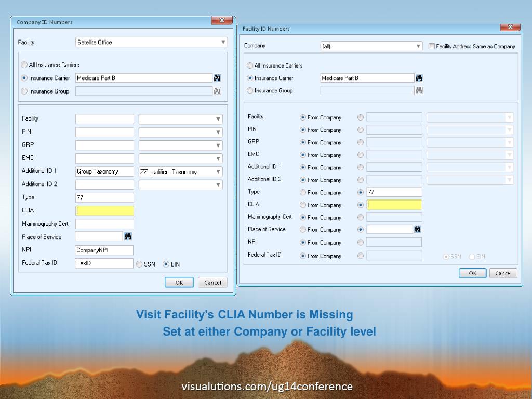Screen dimensions: 532x399
Task: Select All Insurance Carriers in Company dialog
Action: coord(24,65)
